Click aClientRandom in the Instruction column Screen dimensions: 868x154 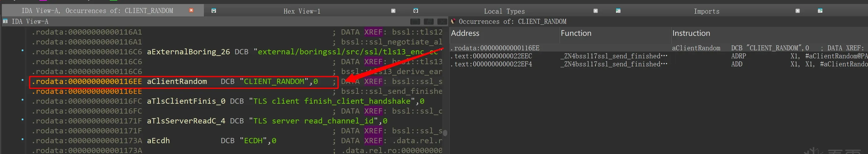click(696, 48)
